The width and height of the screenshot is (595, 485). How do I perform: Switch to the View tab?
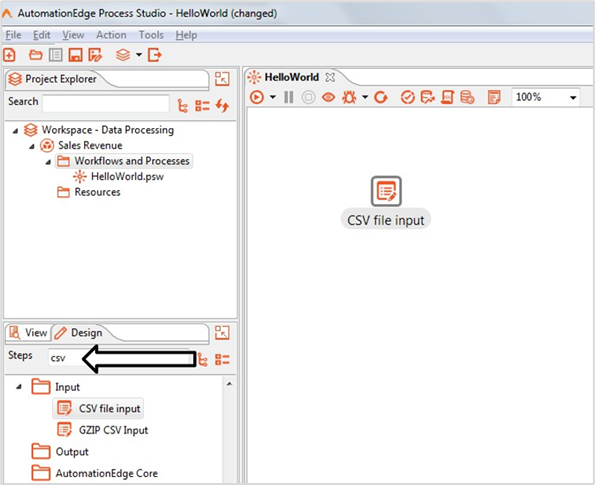pos(28,333)
